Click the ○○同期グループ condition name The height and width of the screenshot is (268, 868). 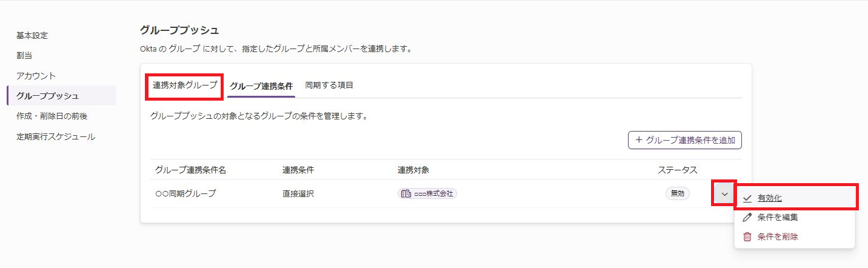click(185, 194)
